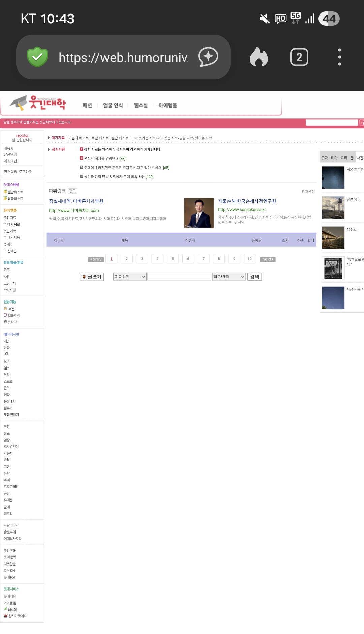
Task: Switch to the 사진 tab in photo panel
Action: (x=360, y=158)
